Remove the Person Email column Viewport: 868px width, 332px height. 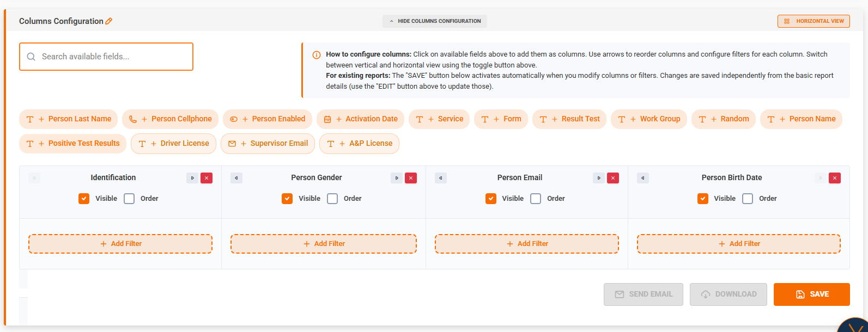click(x=613, y=178)
